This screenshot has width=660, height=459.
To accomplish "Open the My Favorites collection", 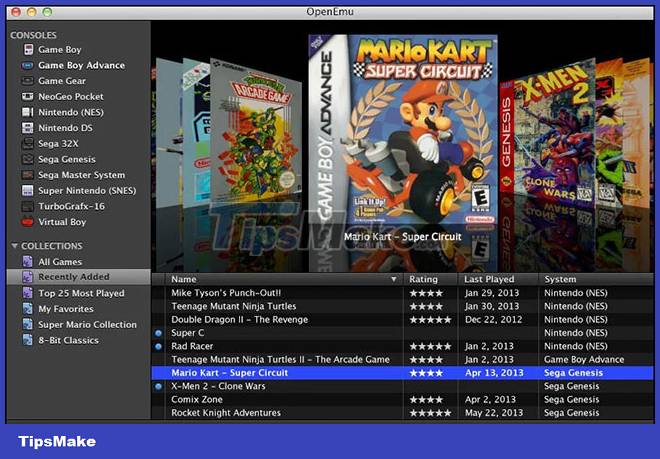I will (66, 309).
